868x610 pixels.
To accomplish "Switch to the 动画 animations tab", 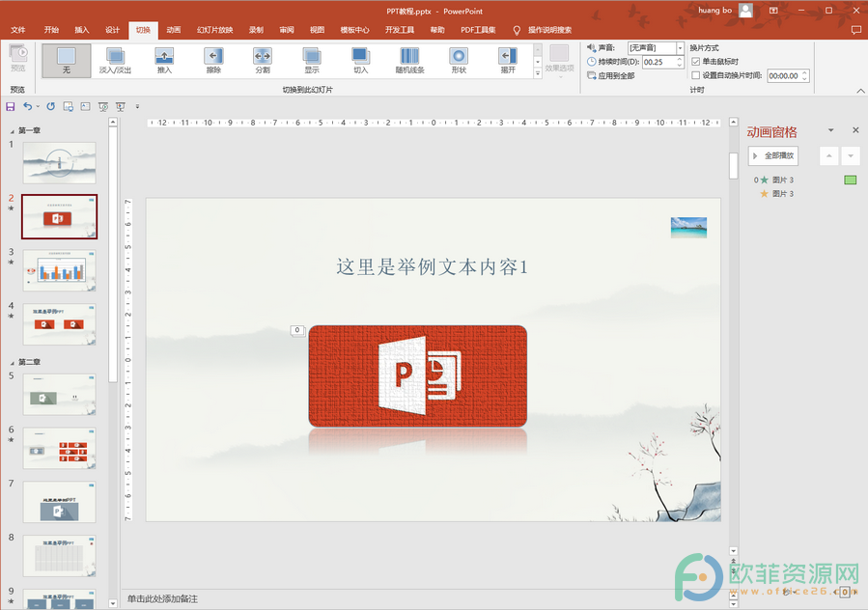I will pyautogui.click(x=173, y=30).
